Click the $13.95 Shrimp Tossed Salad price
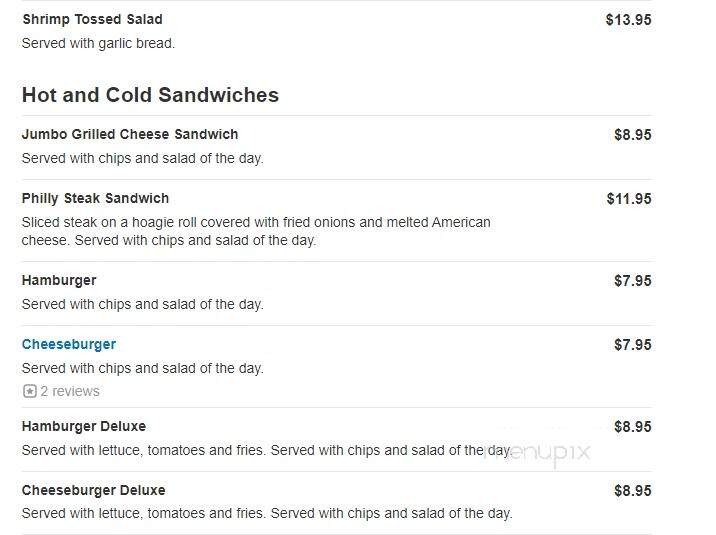Screen dimensions: 716x535 628,20
